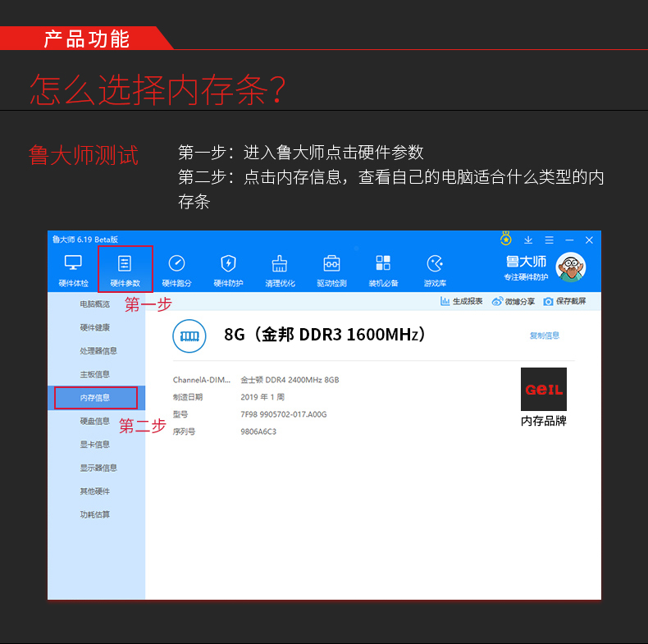Click the download arrow icon in title bar
This screenshot has height=644, width=648.
pyautogui.click(x=528, y=240)
